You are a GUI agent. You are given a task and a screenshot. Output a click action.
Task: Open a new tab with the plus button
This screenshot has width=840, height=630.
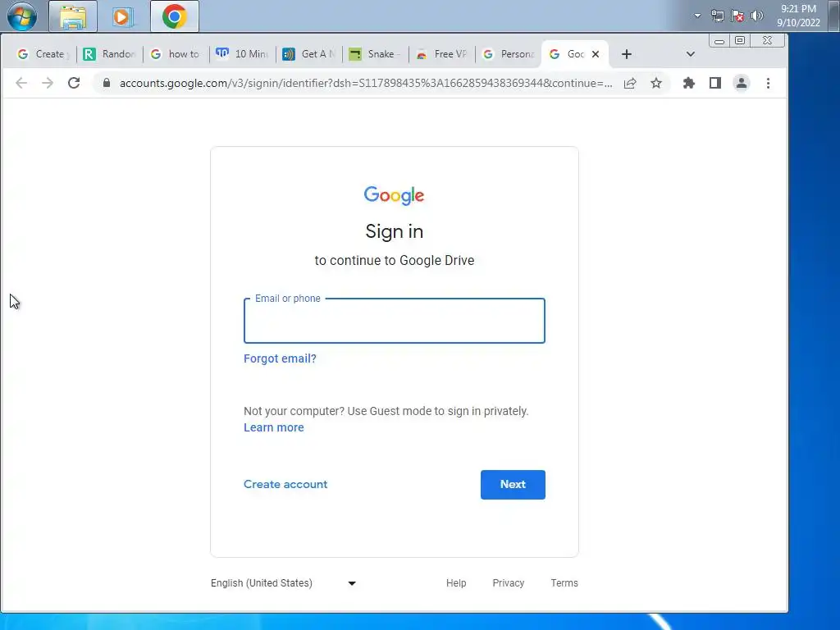tap(627, 54)
